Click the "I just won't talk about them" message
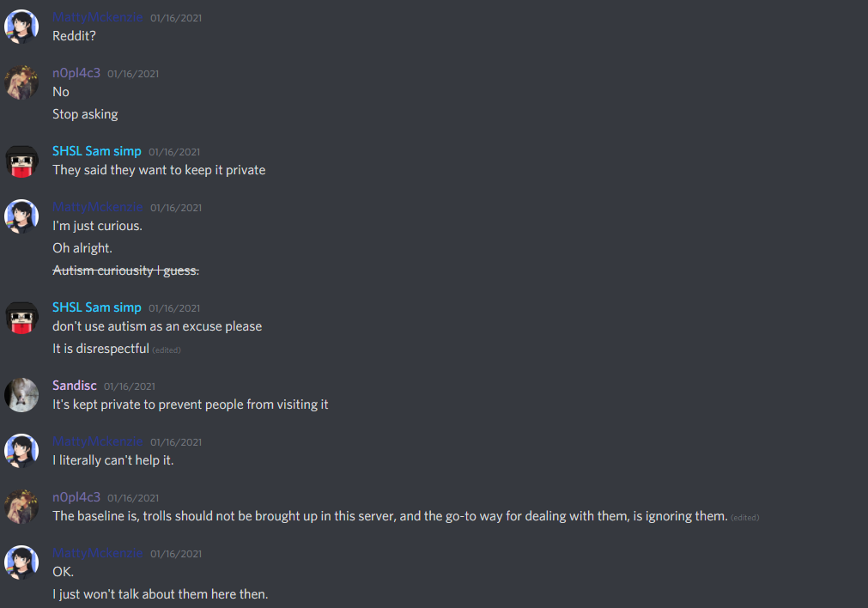The width and height of the screenshot is (868, 608). 160,594
